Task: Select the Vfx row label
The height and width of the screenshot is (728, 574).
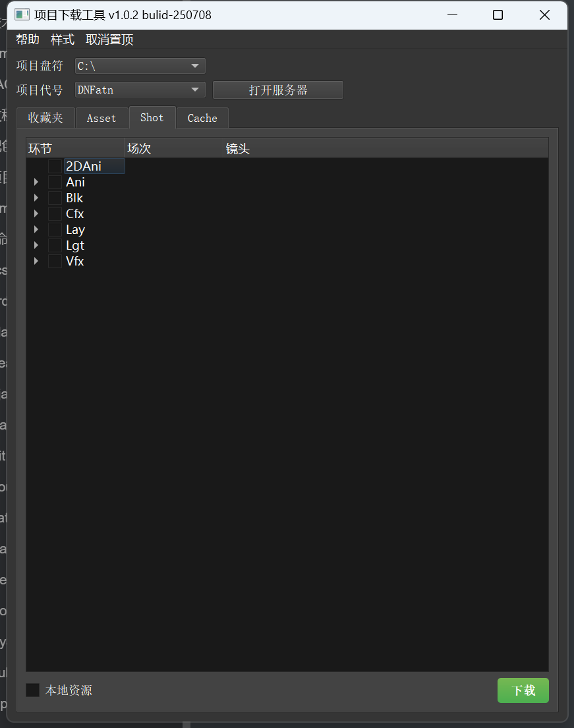Action: click(x=74, y=261)
